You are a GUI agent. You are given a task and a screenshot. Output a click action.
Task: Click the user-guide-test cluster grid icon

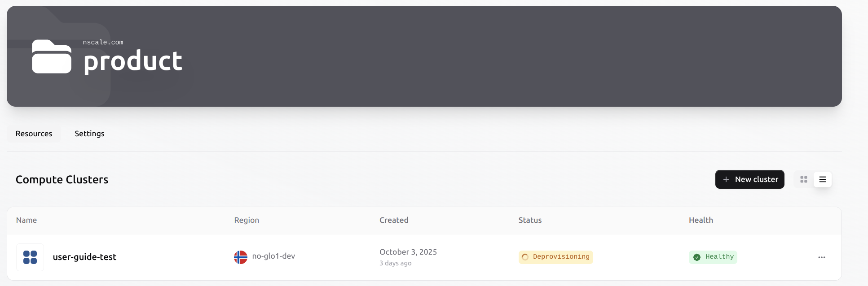click(x=30, y=257)
